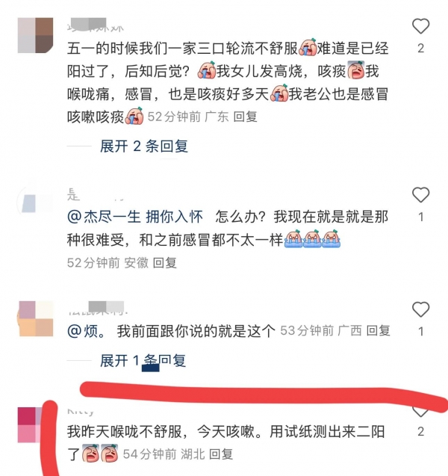The height and width of the screenshot is (476, 448).
Task: Tap the blurred username above 五一的时候 comment
Action: (x=96, y=25)
